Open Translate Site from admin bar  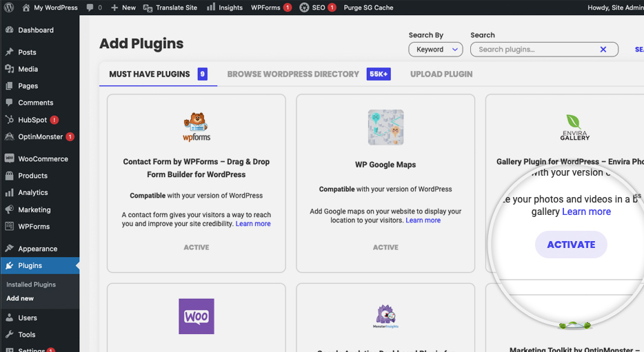click(170, 8)
